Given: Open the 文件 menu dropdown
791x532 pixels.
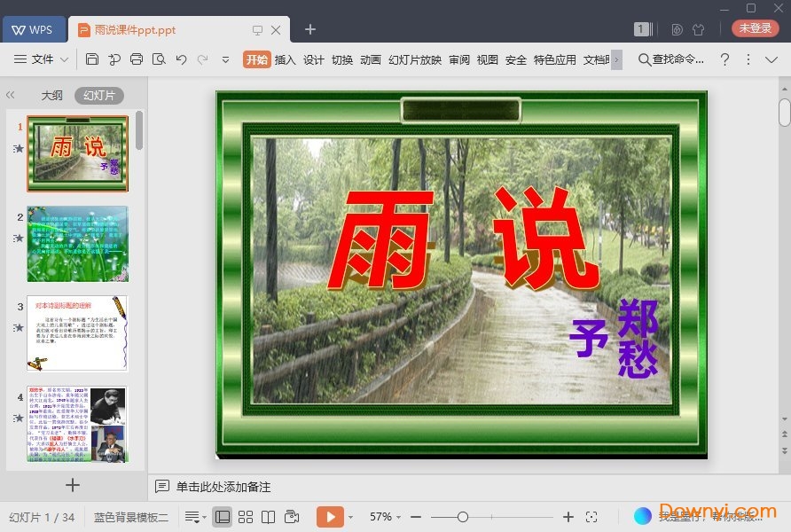Looking at the screenshot, I should [x=43, y=59].
